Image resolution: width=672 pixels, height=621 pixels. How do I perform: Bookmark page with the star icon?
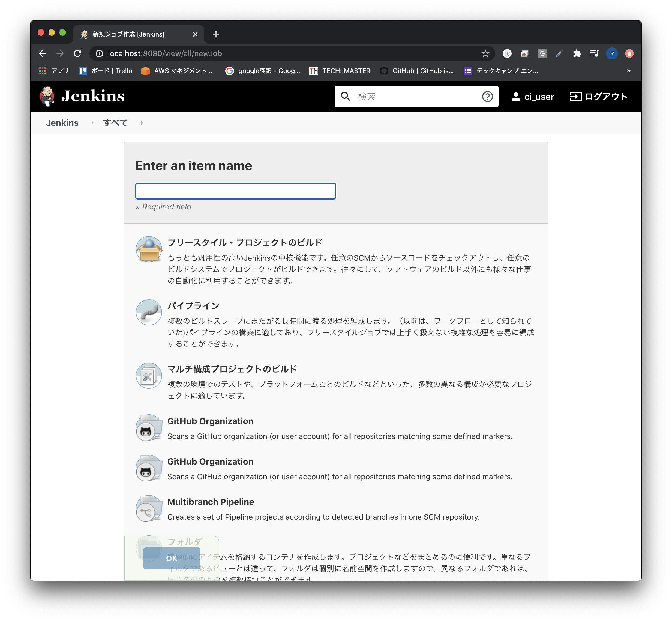(485, 54)
